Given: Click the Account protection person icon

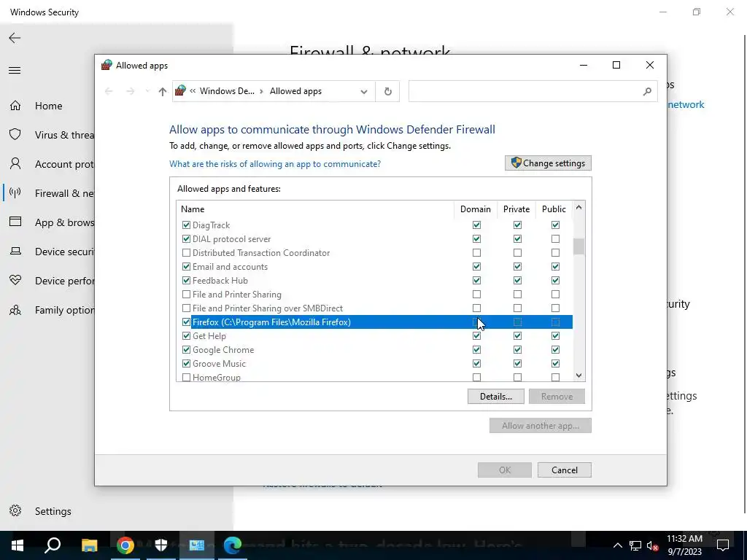Looking at the screenshot, I should point(15,164).
